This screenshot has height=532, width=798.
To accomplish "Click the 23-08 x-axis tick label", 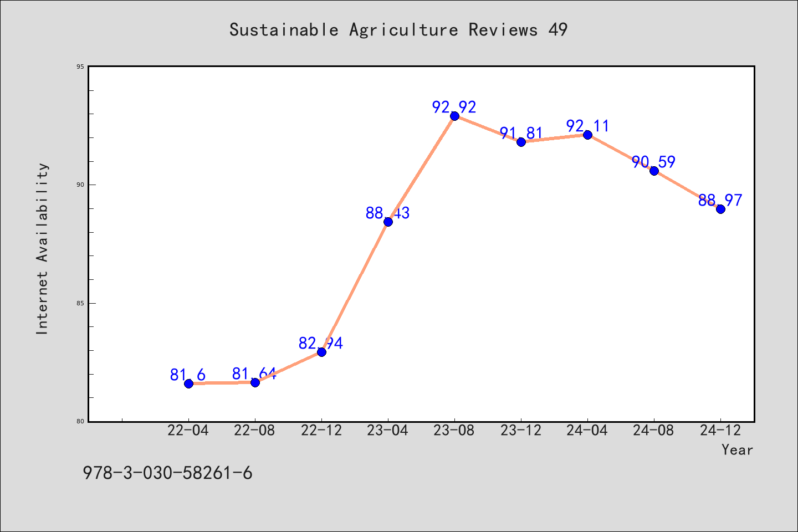I will point(454,431).
